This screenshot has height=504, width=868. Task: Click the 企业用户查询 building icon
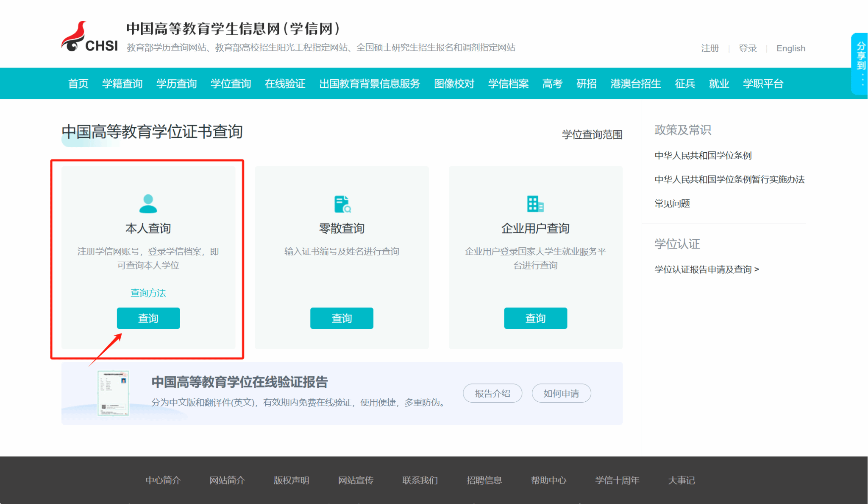[x=535, y=204]
